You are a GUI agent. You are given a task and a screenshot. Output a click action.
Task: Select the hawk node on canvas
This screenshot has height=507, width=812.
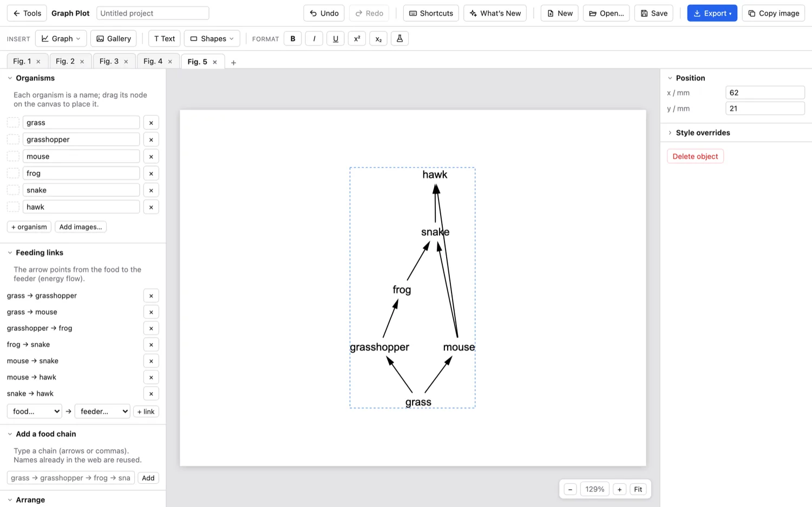tap(435, 174)
